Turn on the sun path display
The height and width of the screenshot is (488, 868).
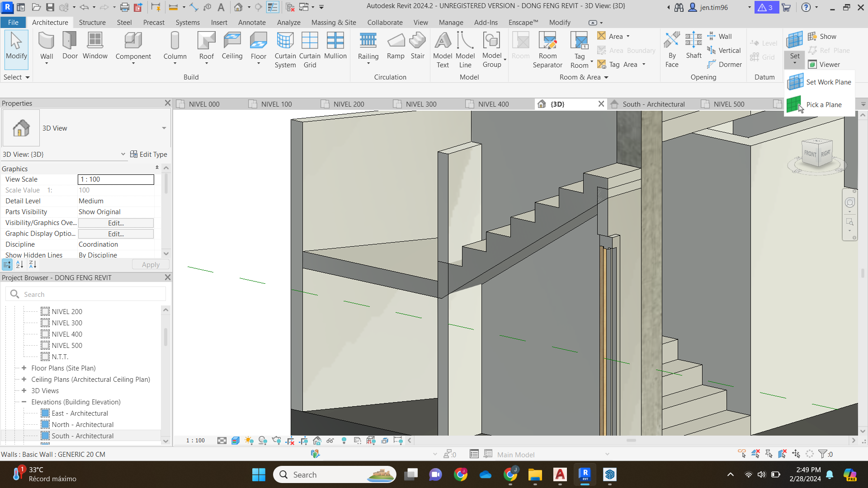pos(249,441)
